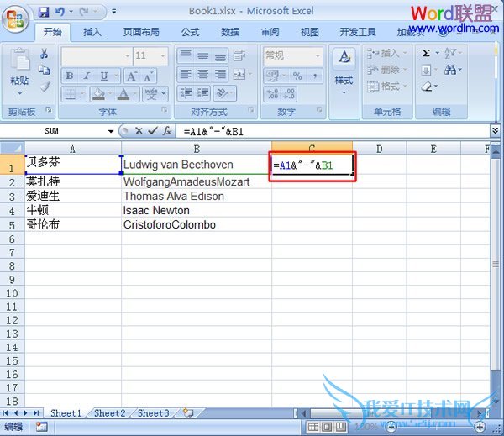Screen dimensions: 504x436
Task: Decrease decimal places
Action: pos(288,93)
